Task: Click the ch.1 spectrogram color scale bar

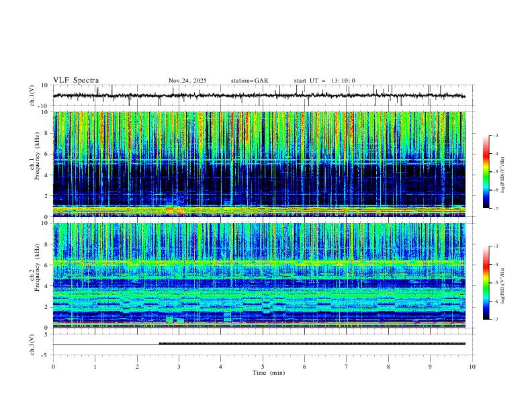Action: (x=486, y=172)
